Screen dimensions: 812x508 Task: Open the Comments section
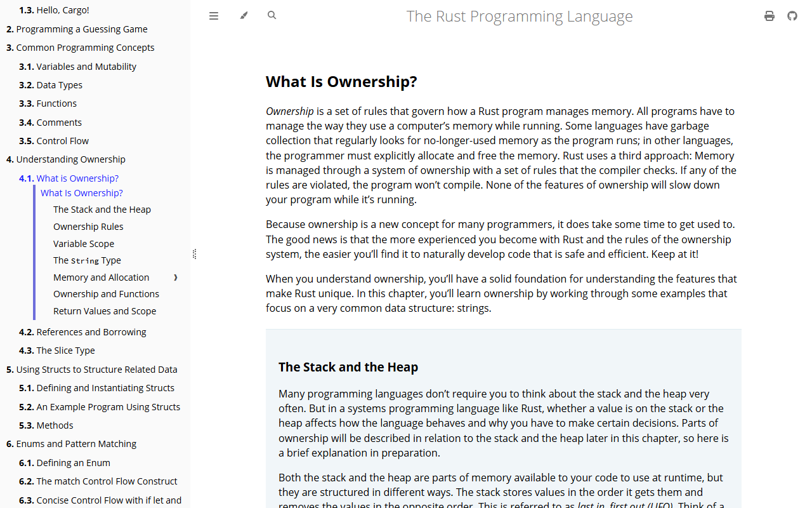(50, 123)
